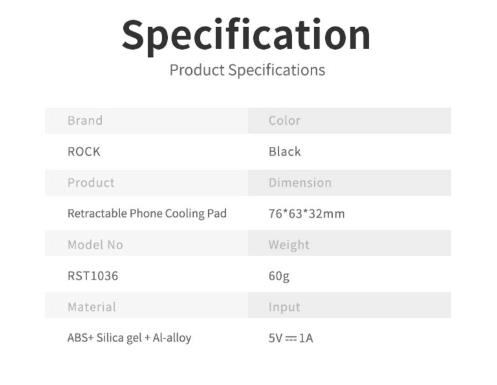Click the word Pad in product name
Screen dimensions: 497x385
click(x=217, y=213)
